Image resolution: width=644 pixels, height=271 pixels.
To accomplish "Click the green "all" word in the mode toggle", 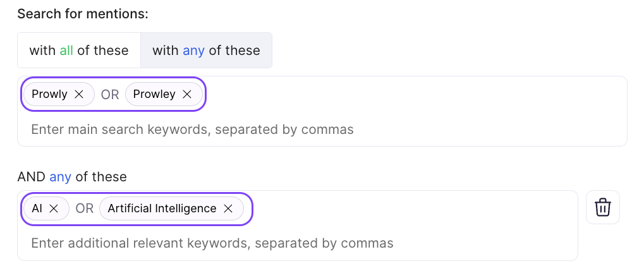I will [66, 51].
